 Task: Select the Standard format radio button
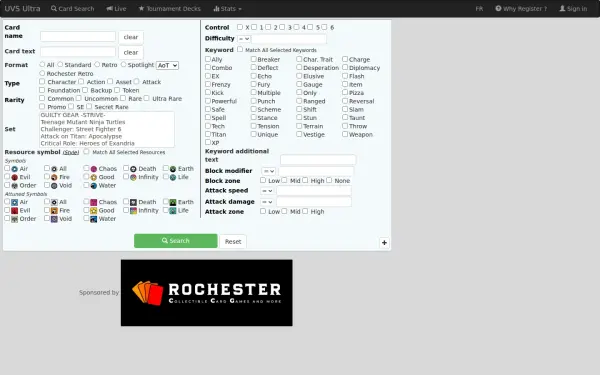[60, 64]
